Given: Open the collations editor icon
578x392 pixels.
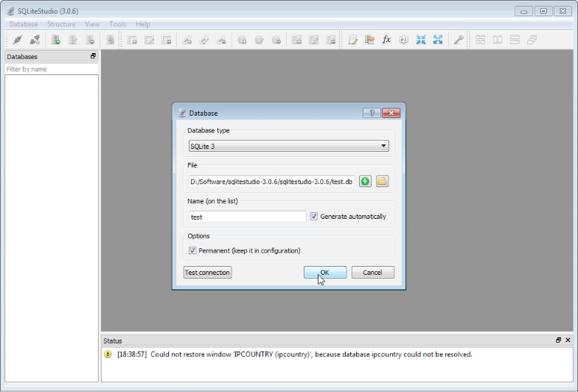Looking at the screenshot, I should pos(404,40).
